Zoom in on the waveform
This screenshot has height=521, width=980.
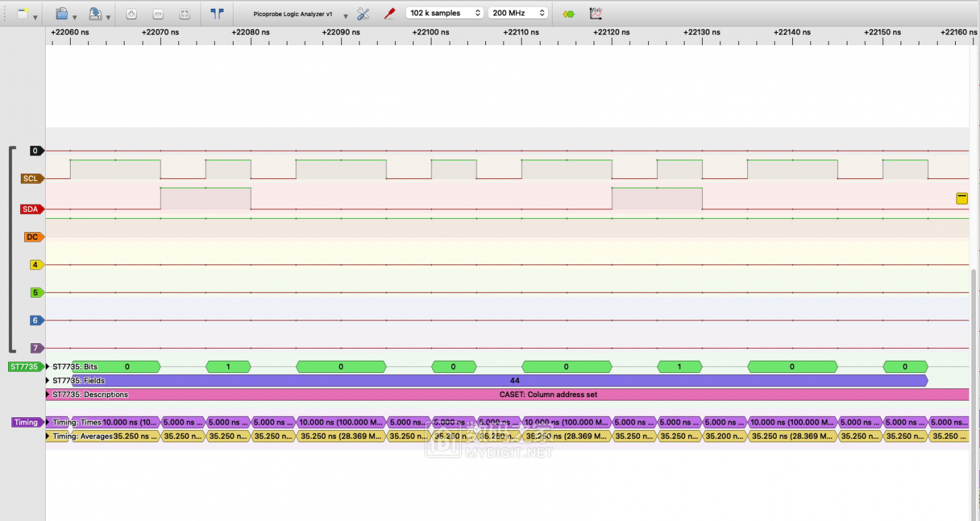tap(132, 13)
